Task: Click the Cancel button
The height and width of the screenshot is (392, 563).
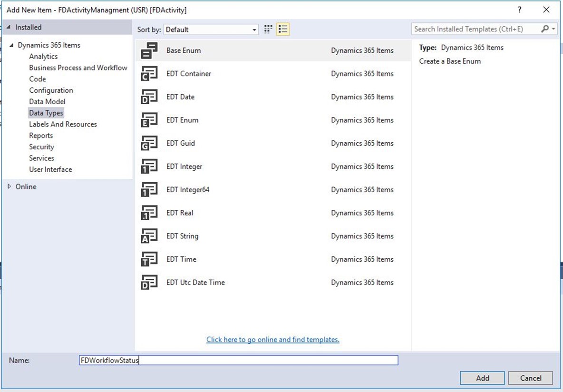Action: pos(531,378)
